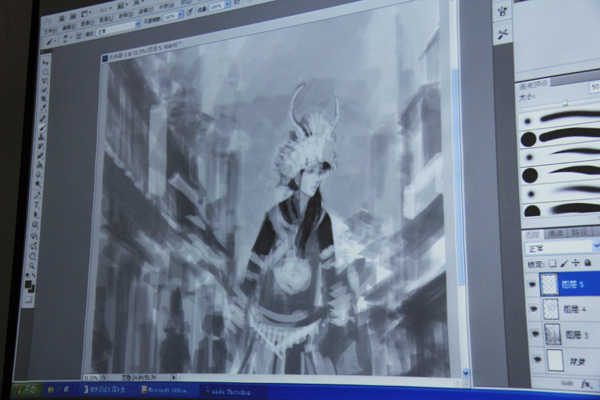Select the Horizontal Type tool

(36, 205)
